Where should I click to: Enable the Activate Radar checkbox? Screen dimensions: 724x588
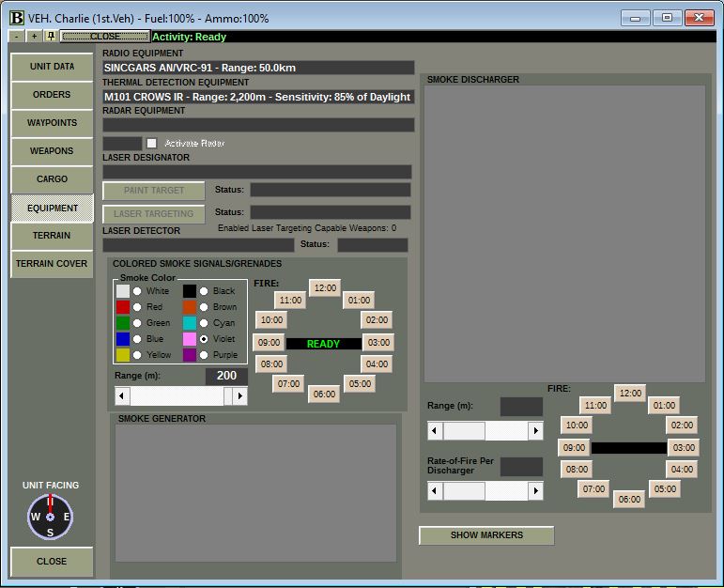coord(151,143)
